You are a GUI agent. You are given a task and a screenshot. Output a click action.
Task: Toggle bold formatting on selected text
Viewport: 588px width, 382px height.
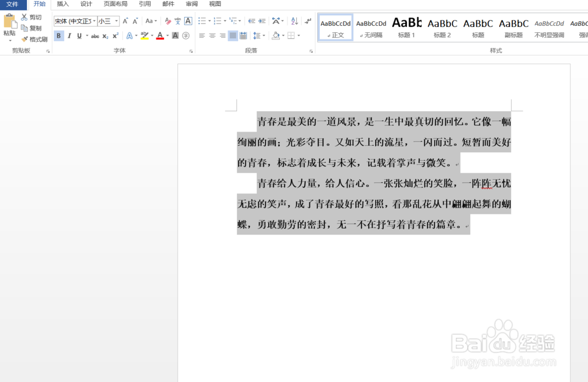point(59,35)
